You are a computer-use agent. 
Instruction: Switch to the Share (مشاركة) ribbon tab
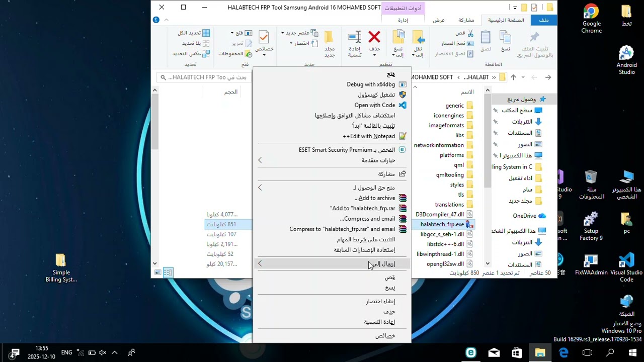click(466, 20)
